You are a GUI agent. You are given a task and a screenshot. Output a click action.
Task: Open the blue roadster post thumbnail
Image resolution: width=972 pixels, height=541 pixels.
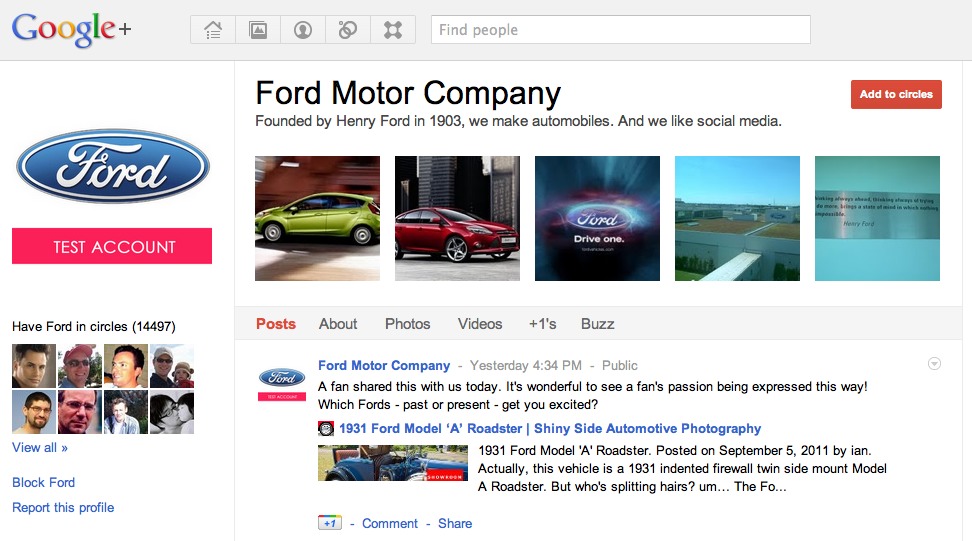click(x=393, y=463)
